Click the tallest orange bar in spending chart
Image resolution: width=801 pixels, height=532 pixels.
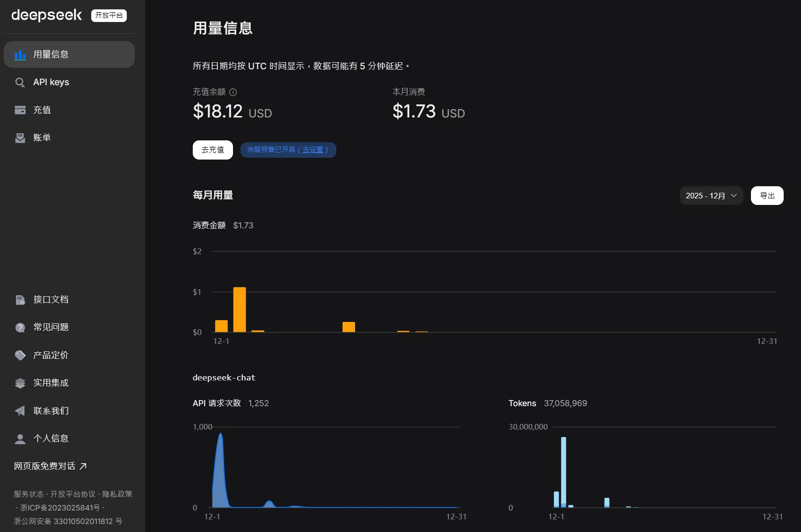[240, 309]
